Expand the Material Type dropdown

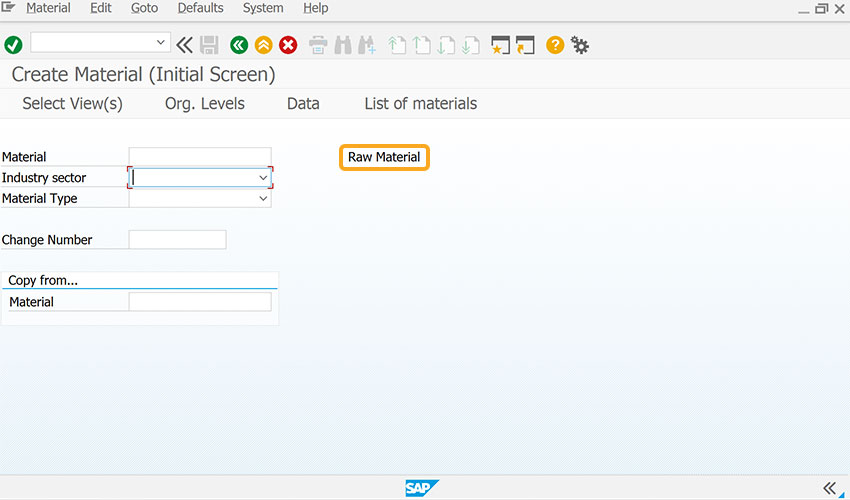click(263, 198)
